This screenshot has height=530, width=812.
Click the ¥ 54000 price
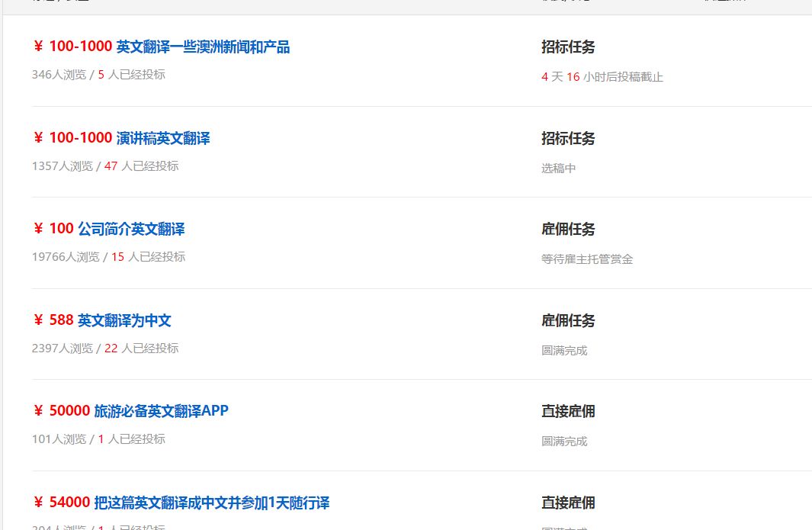pyautogui.click(x=62, y=502)
